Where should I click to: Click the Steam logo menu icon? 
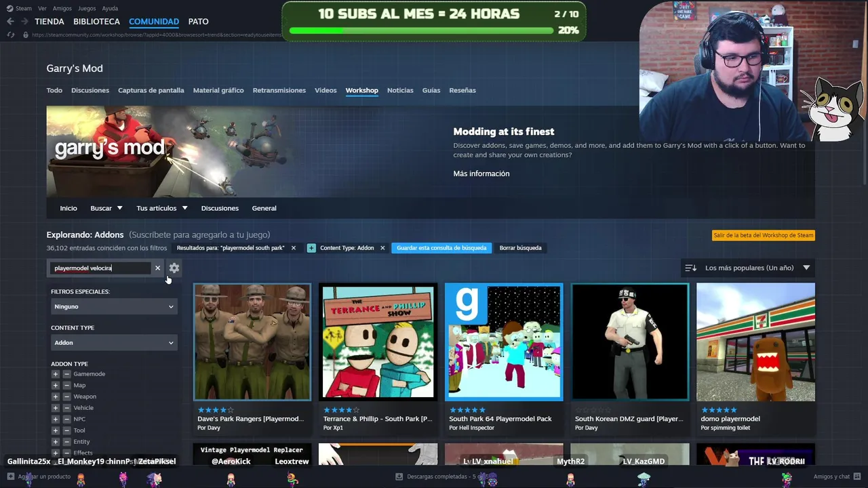click(9, 8)
